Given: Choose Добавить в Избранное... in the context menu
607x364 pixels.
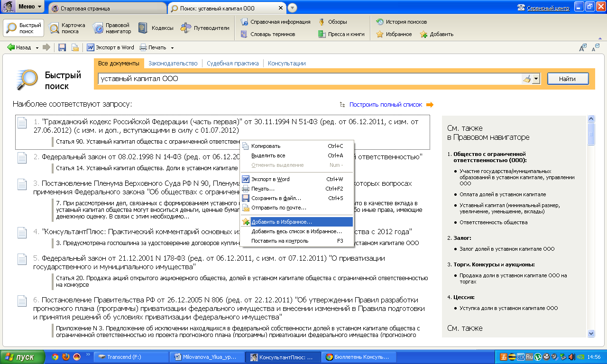Looking at the screenshot, I should click(297, 222).
